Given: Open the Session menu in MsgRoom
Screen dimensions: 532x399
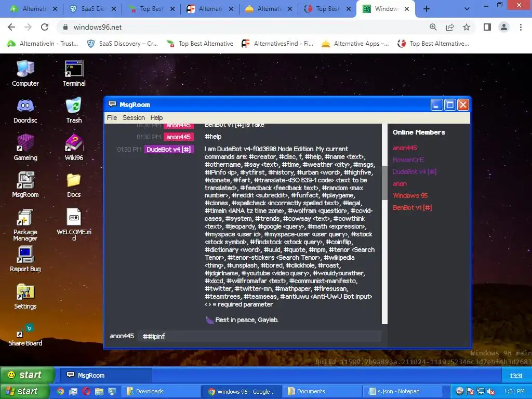Looking at the screenshot, I should pyautogui.click(x=134, y=118).
